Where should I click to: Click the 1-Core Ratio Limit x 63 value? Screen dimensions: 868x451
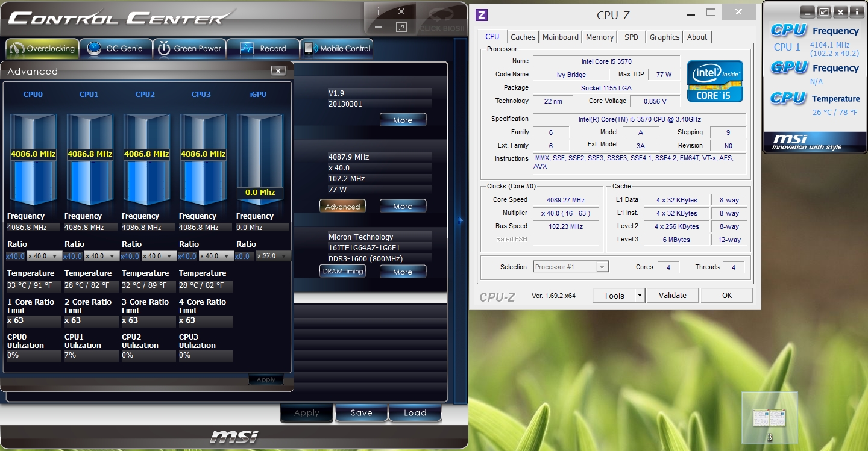pyautogui.click(x=34, y=321)
